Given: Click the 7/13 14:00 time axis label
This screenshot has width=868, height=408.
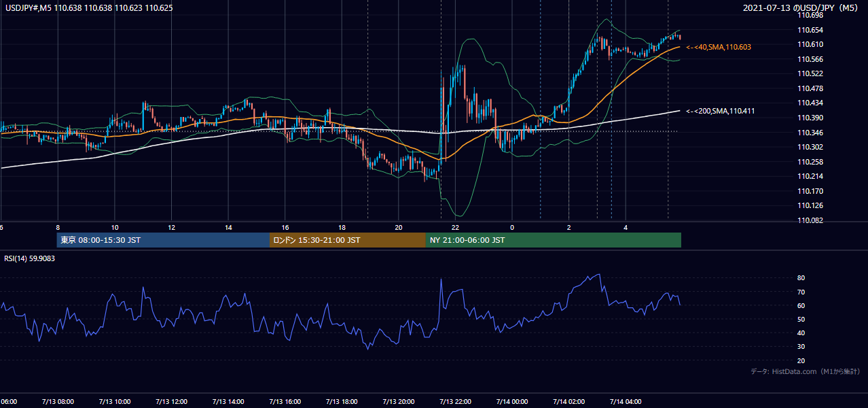Looking at the screenshot, I should click(228, 401).
